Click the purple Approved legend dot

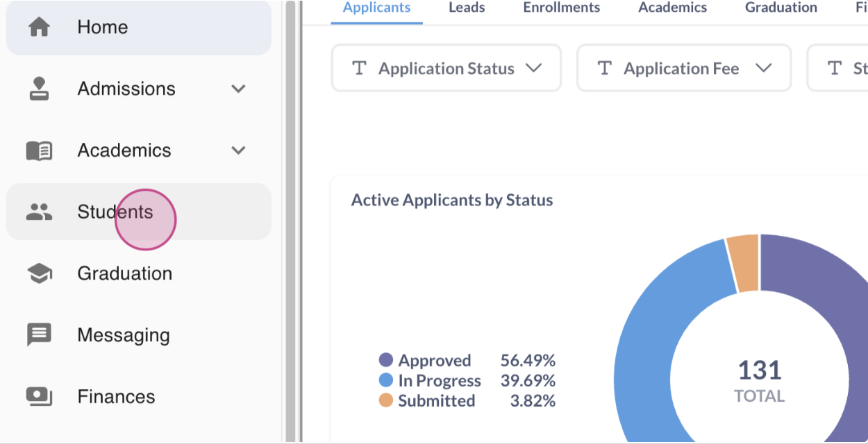pyautogui.click(x=386, y=360)
